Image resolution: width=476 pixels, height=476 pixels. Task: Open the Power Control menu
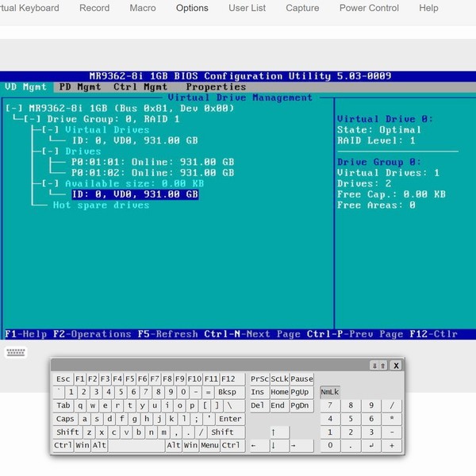[x=369, y=8]
